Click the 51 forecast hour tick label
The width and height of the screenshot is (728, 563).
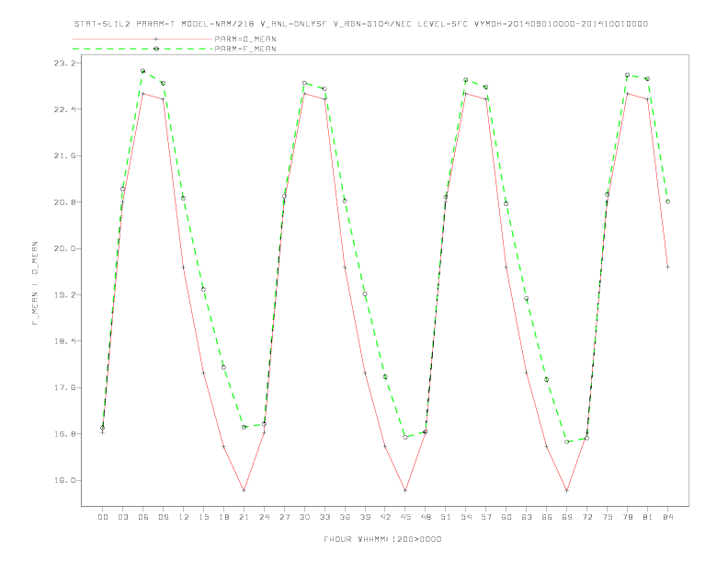(x=446, y=517)
